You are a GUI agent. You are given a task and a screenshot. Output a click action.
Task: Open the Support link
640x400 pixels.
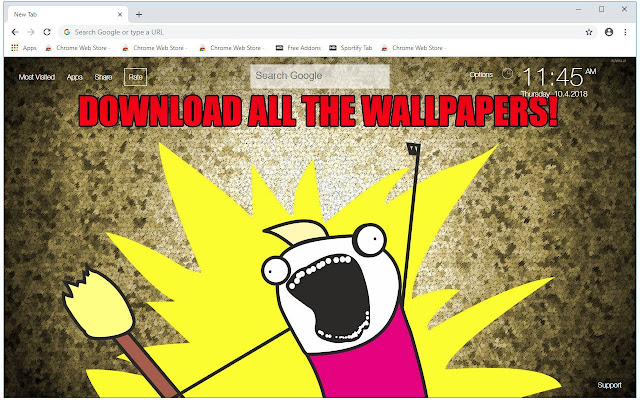(609, 385)
